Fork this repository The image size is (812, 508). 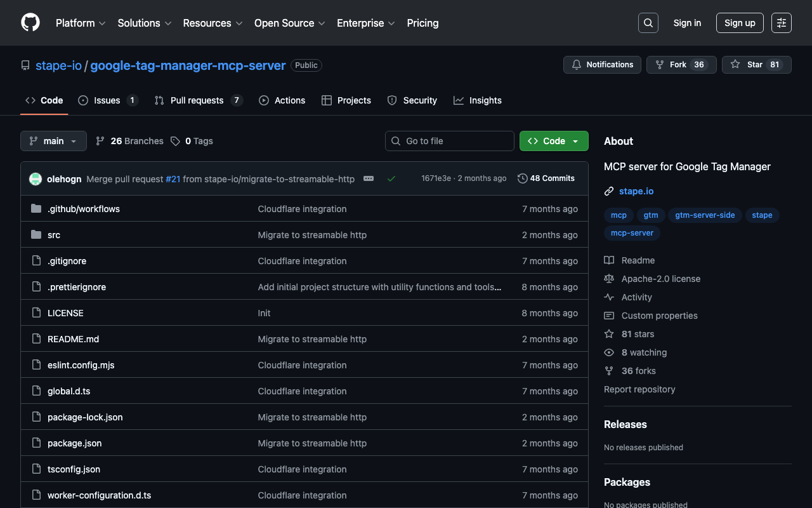coord(680,65)
